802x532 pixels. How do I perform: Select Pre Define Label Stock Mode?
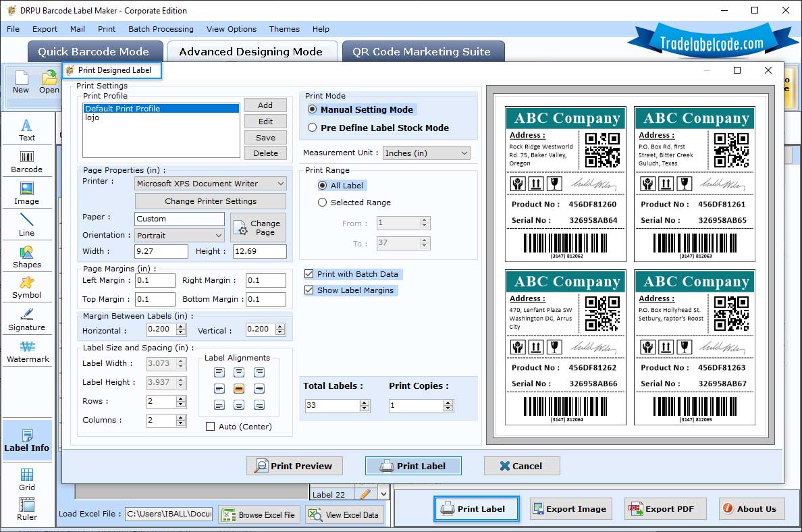(312, 128)
